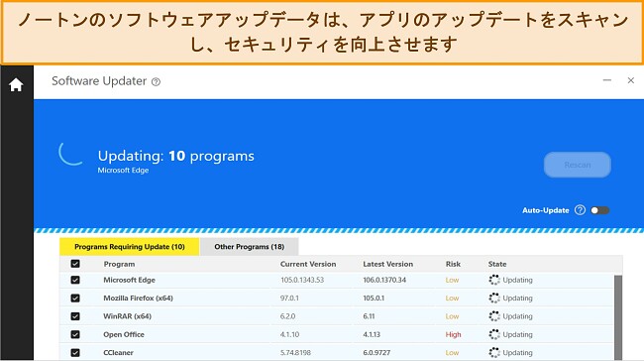Enable the Auto-Update toggle switch

599,210
